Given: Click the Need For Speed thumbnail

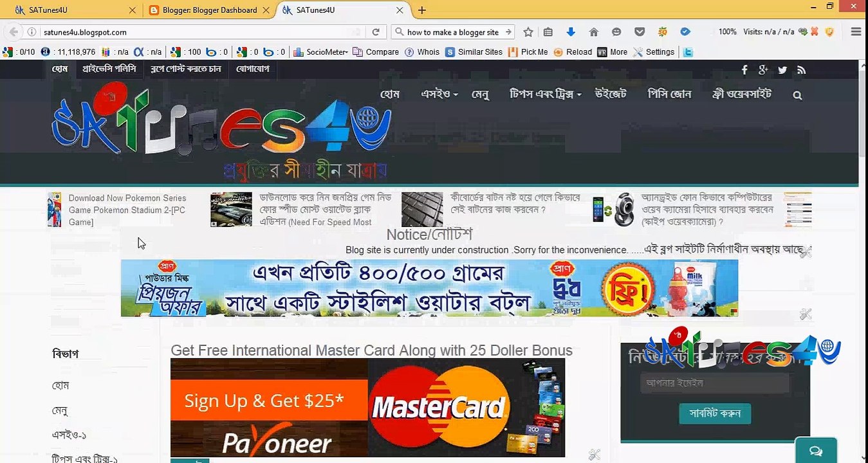Looking at the screenshot, I should point(231,210).
